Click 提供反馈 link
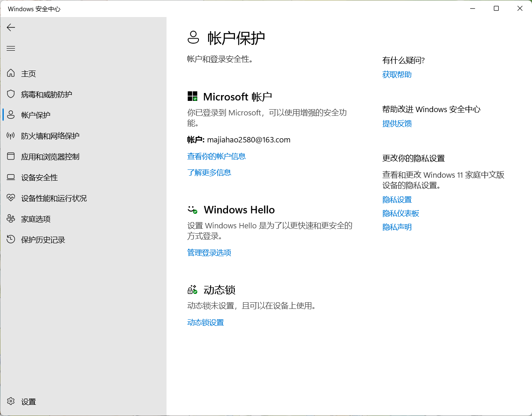532x416 pixels. 397,123
